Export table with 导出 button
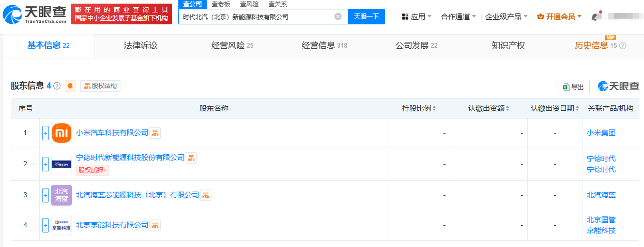The width and height of the screenshot is (644, 247). (x=573, y=87)
